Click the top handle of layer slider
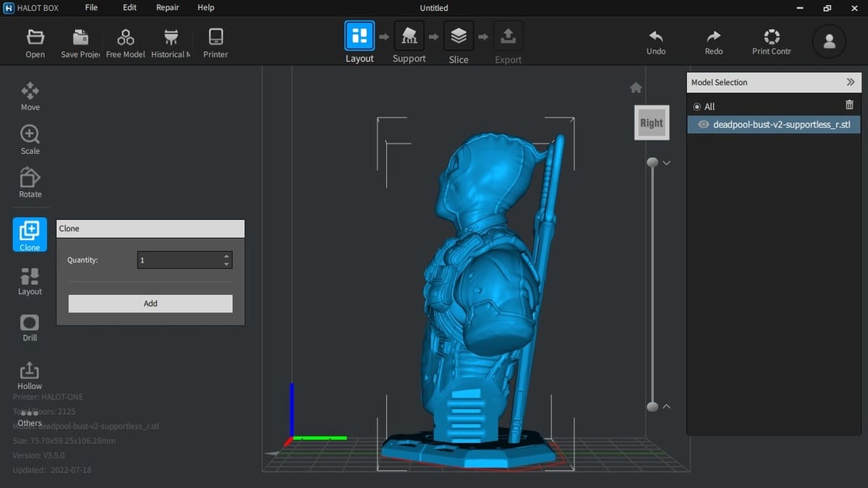 point(652,163)
